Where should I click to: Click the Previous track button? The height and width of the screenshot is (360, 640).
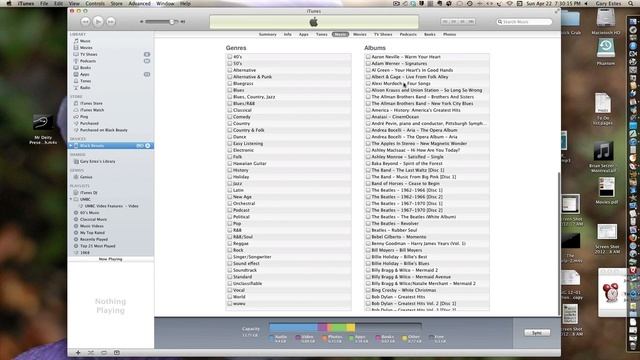point(85,22)
